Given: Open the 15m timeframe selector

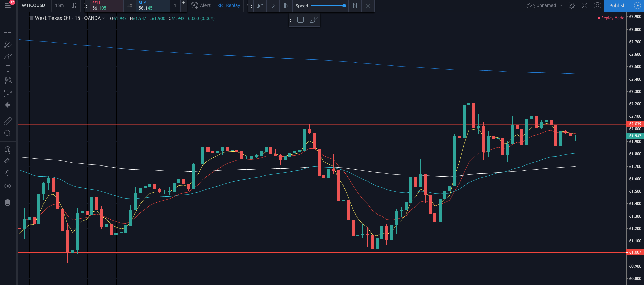Looking at the screenshot, I should (59, 5).
